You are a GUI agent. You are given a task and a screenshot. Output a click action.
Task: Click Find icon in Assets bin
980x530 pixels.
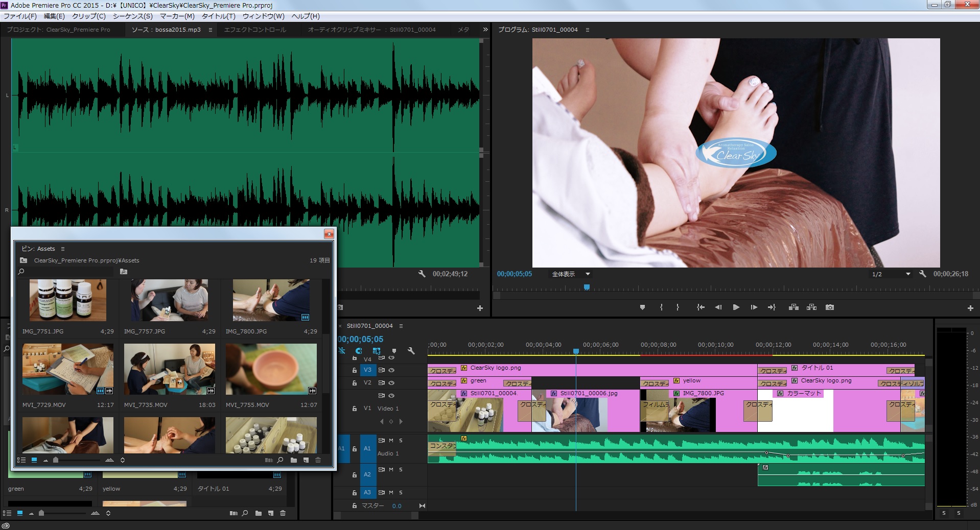click(280, 460)
